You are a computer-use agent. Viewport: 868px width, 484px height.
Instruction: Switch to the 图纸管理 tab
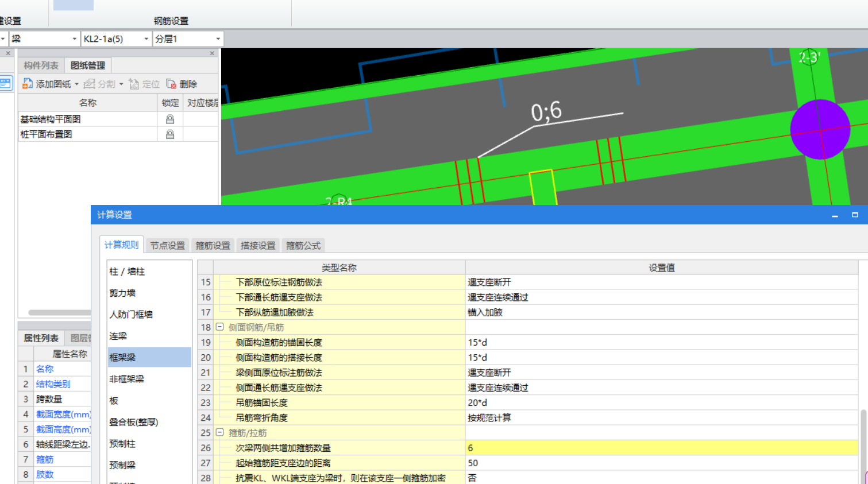[88, 65]
